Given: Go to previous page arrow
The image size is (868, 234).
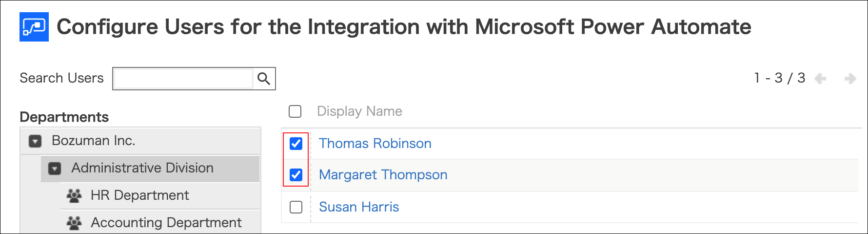Looking at the screenshot, I should tap(820, 79).
